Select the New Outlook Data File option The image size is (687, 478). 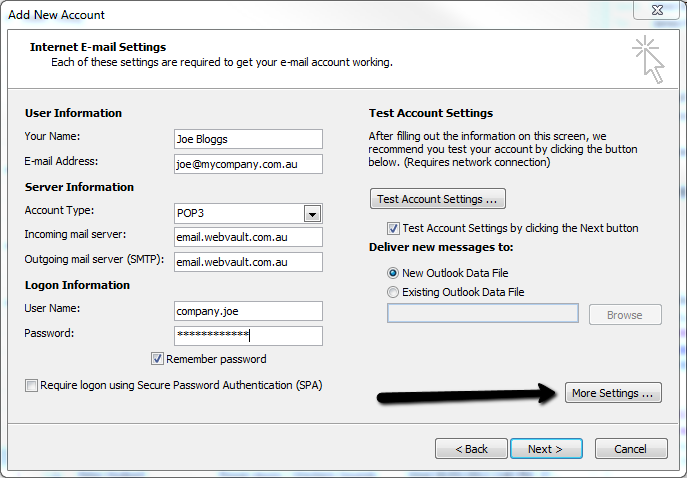pyautogui.click(x=392, y=272)
